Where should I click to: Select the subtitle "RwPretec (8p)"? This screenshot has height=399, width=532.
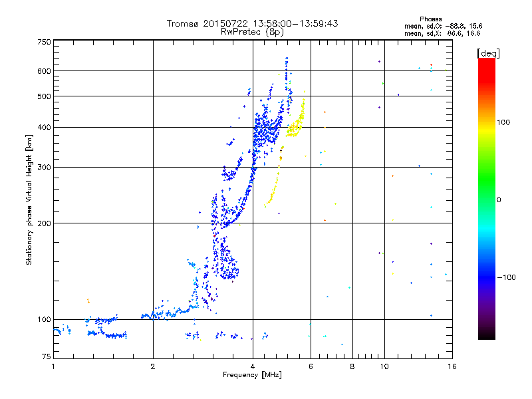pyautogui.click(x=252, y=32)
